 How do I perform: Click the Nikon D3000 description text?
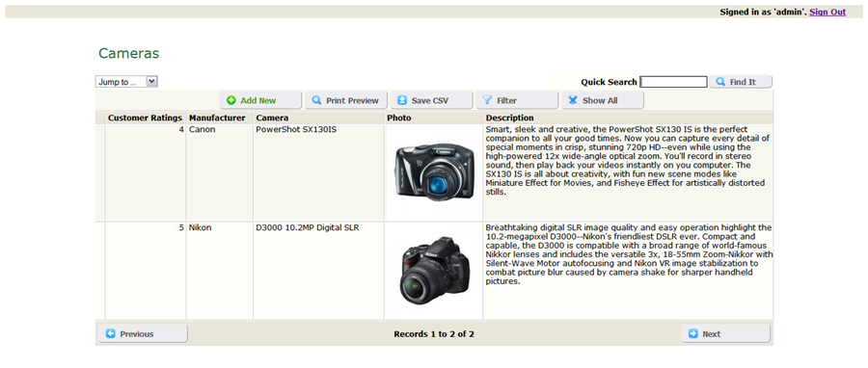[x=629, y=254]
